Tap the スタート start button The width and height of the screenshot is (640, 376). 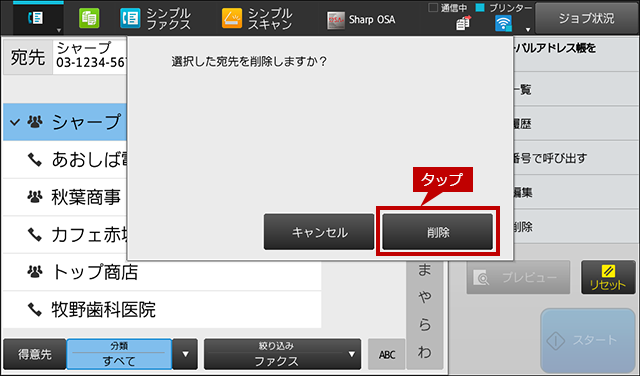(x=588, y=340)
